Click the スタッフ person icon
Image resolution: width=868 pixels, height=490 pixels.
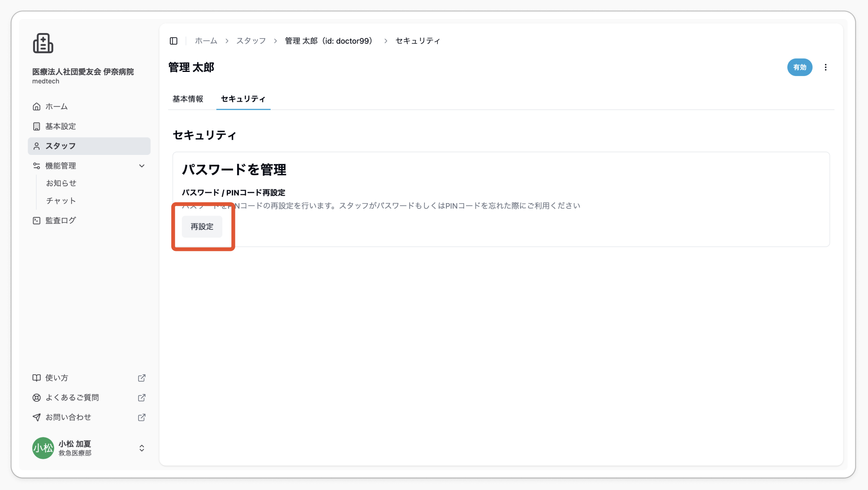pyautogui.click(x=36, y=146)
